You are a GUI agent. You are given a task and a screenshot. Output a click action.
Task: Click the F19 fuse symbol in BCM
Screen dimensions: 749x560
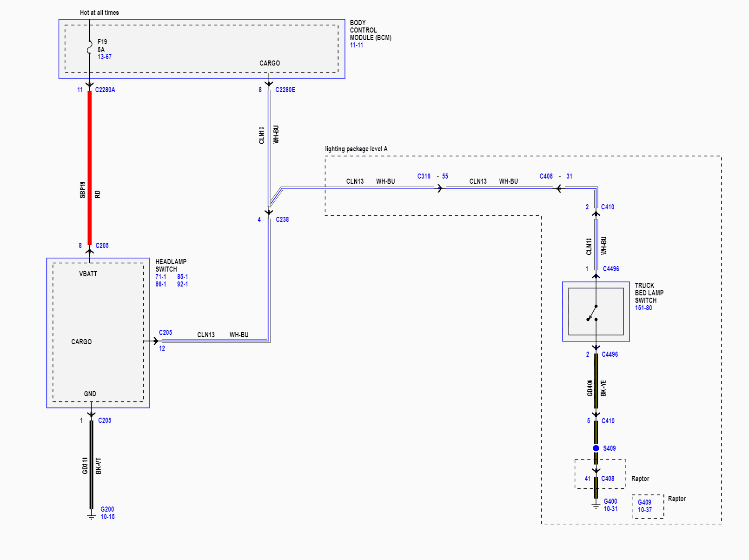tap(90, 47)
